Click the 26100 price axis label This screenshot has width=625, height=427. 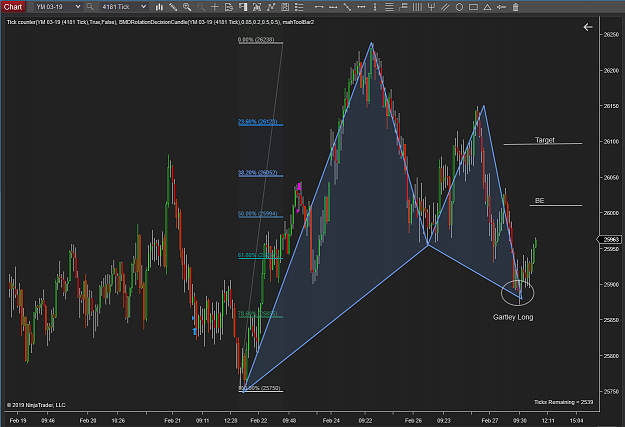coord(611,142)
